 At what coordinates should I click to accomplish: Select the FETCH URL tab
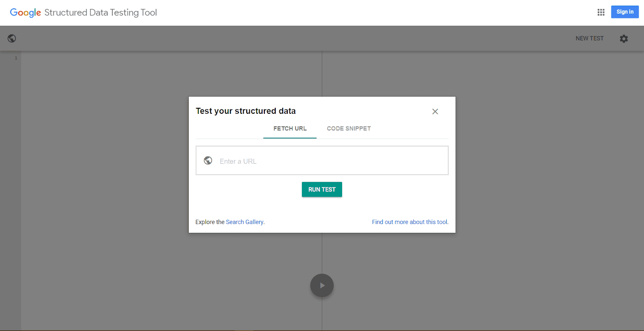click(x=290, y=129)
